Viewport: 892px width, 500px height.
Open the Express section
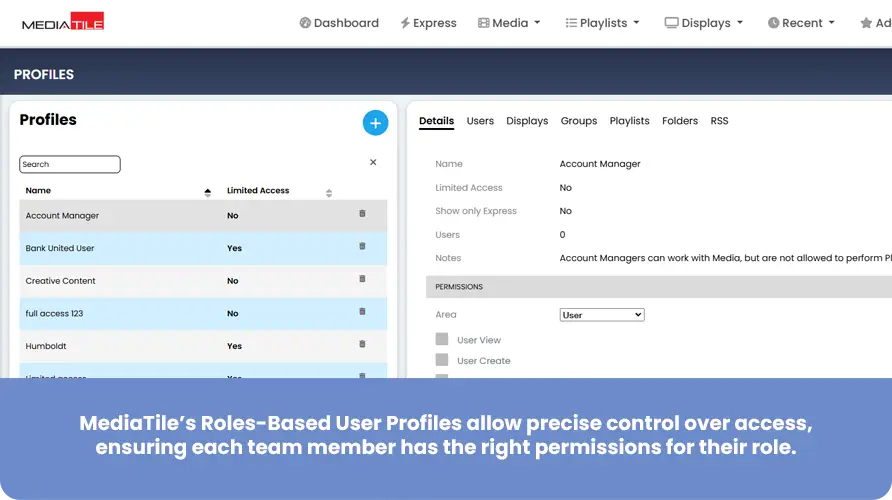(x=428, y=23)
